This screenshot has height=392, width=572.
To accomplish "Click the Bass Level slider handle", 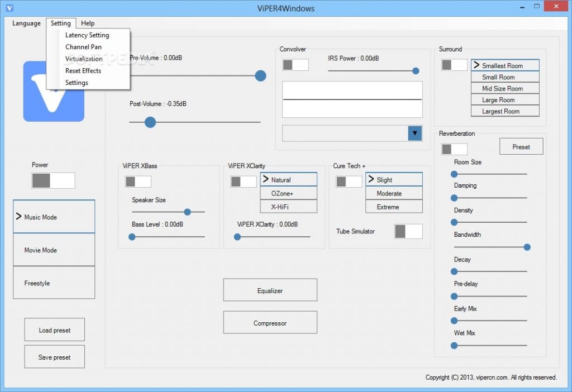I will click(132, 237).
